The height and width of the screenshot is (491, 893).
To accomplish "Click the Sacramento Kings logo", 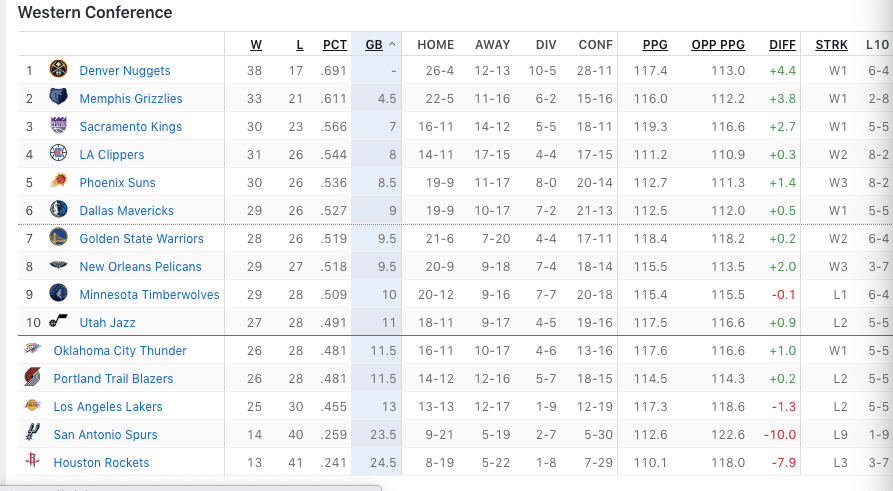I will 59,125.
